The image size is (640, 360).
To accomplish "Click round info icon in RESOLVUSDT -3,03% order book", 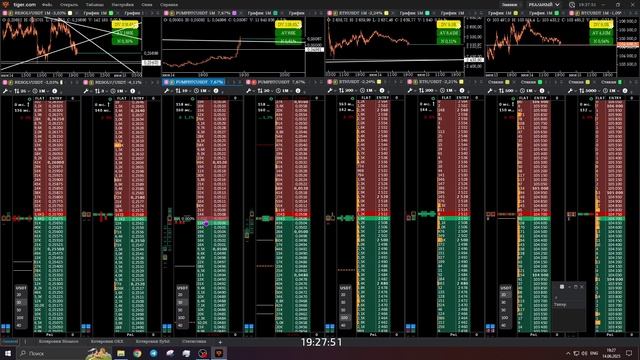I will click(x=55, y=91).
